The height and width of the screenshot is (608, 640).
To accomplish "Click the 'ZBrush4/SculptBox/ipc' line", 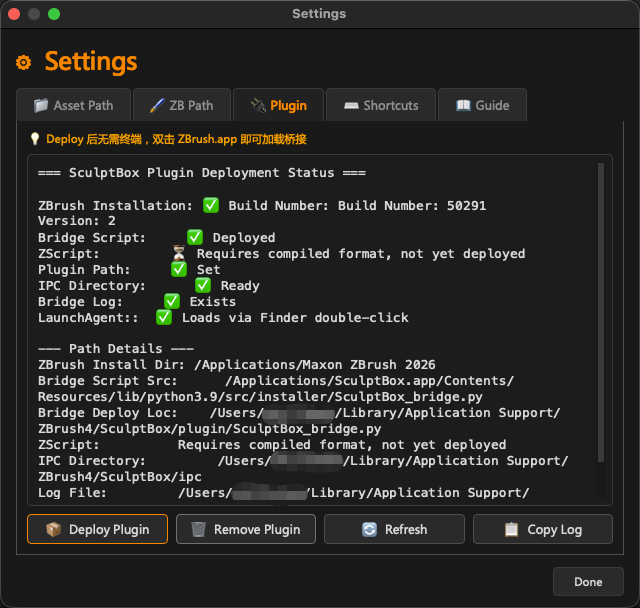I will [x=120, y=477].
